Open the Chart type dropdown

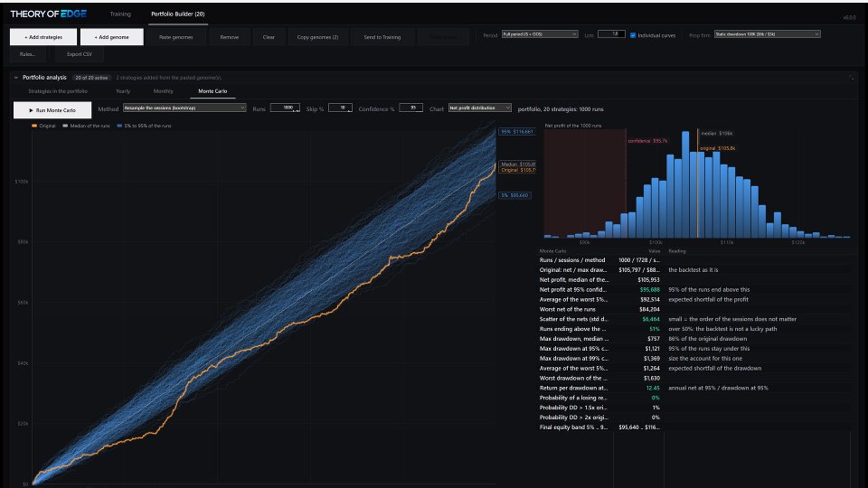point(479,108)
